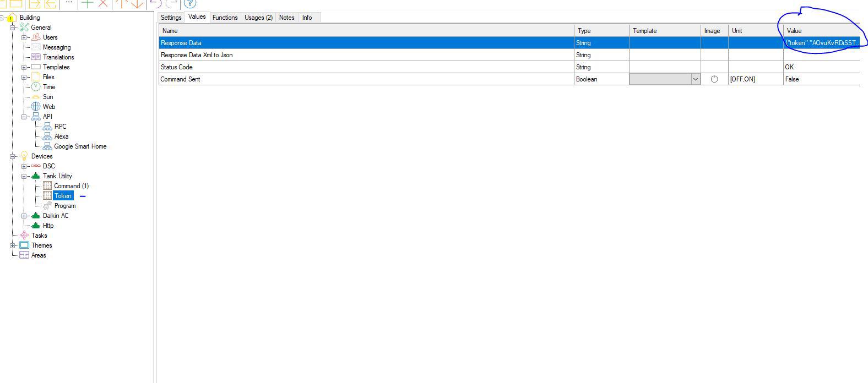Expand the Users tree node
868x383 pixels.
coord(24,37)
